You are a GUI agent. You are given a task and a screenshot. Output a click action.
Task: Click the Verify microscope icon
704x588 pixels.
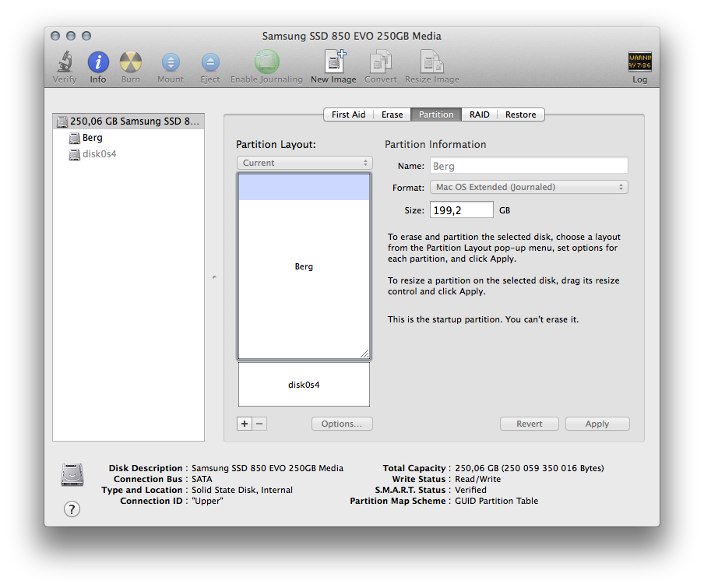[x=65, y=62]
